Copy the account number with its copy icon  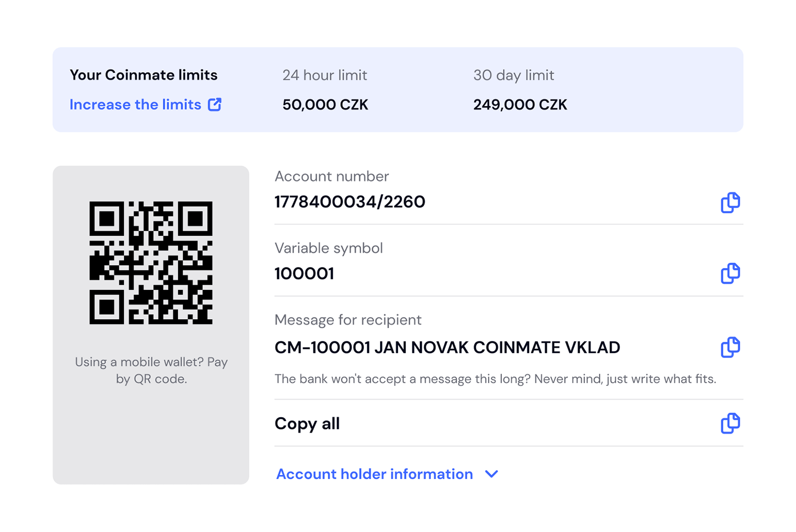pos(730,202)
